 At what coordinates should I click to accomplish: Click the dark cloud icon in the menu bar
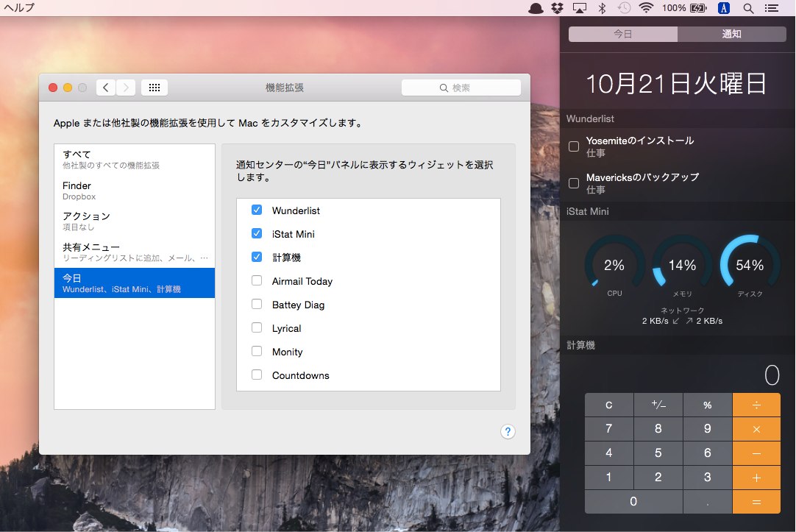(536, 8)
